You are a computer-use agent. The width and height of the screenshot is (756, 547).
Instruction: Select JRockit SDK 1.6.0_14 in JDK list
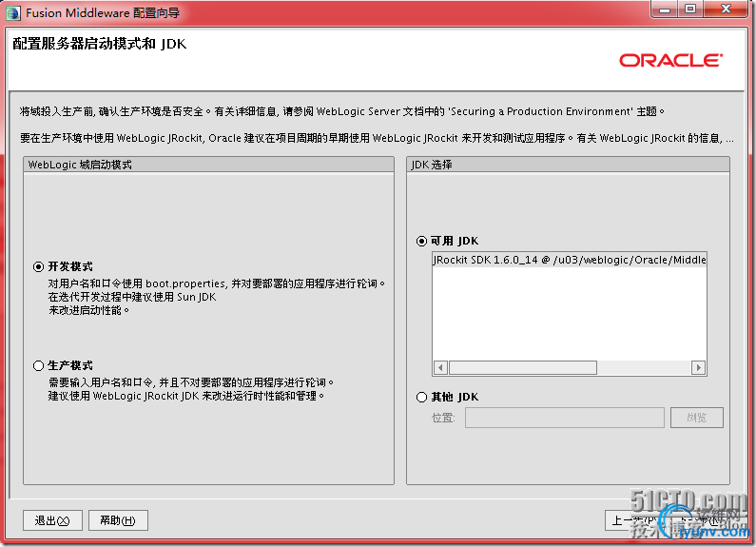570,260
